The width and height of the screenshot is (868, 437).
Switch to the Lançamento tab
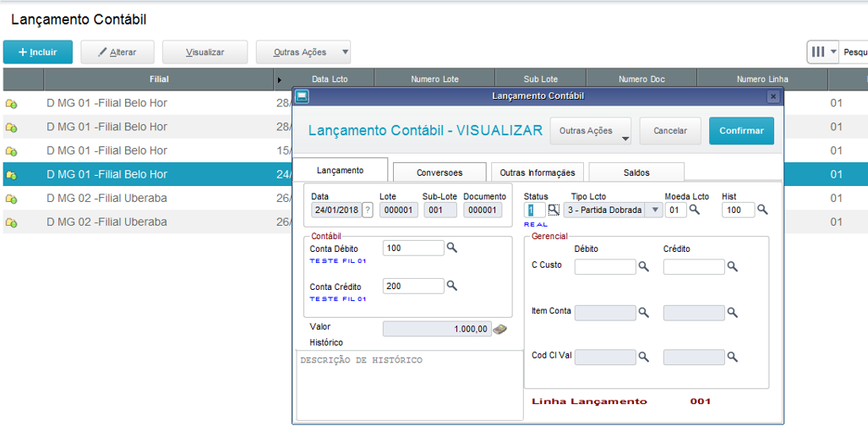point(340,170)
